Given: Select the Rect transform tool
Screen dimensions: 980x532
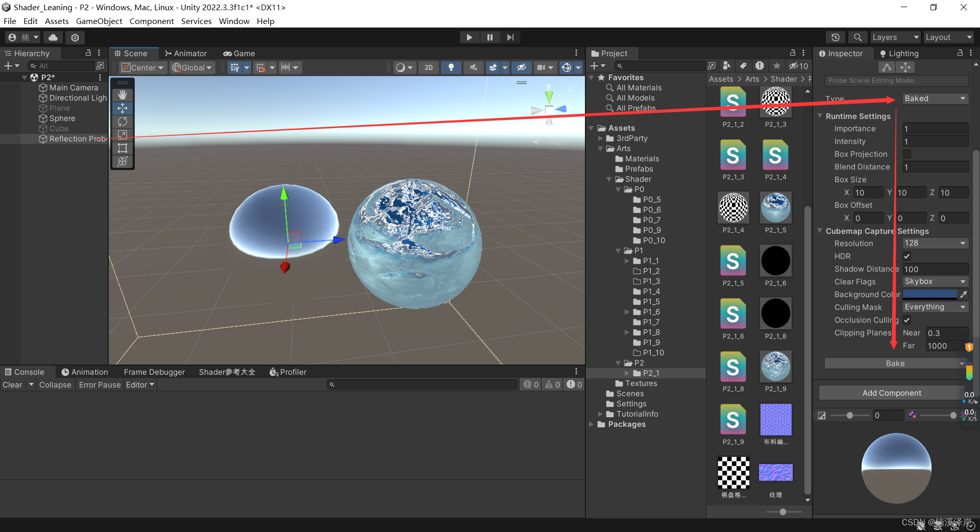Looking at the screenshot, I should pos(122,148).
